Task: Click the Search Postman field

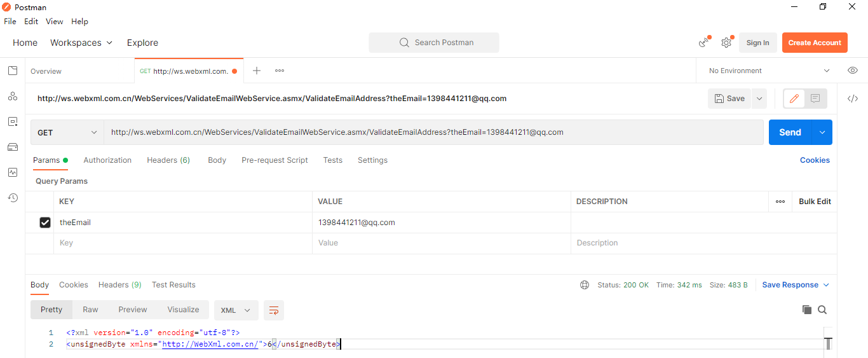Action: pyautogui.click(x=434, y=43)
